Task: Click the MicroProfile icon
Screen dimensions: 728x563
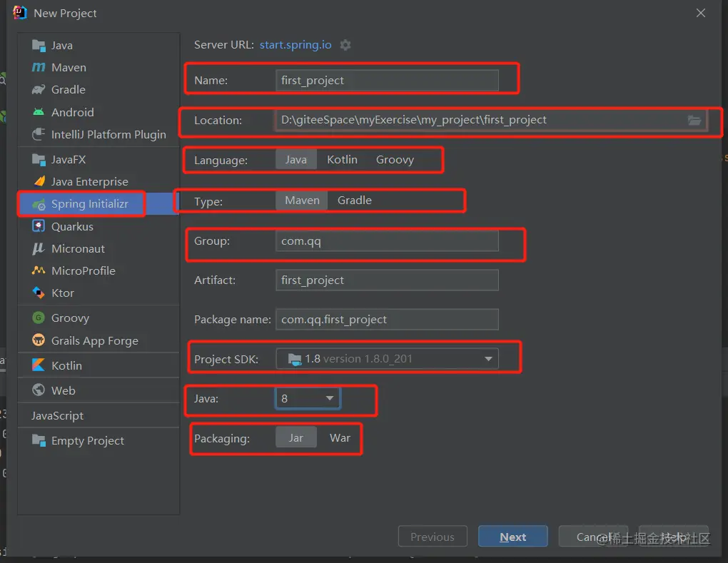Action: [39, 270]
